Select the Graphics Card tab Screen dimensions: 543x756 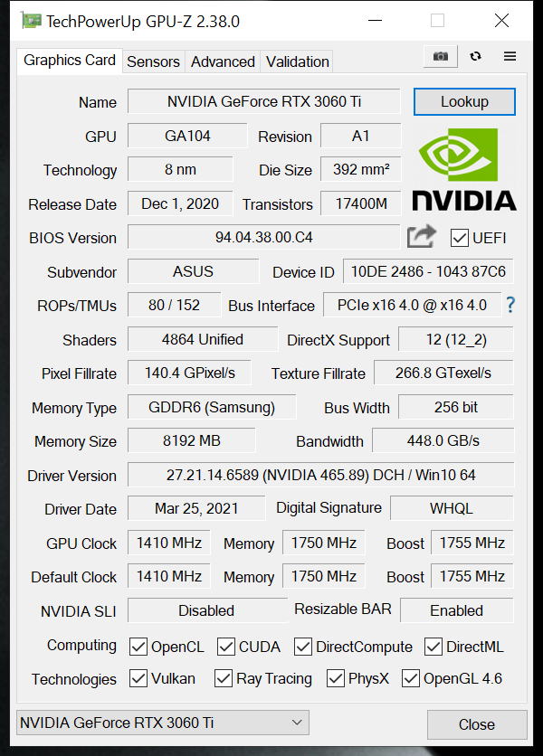[69, 61]
